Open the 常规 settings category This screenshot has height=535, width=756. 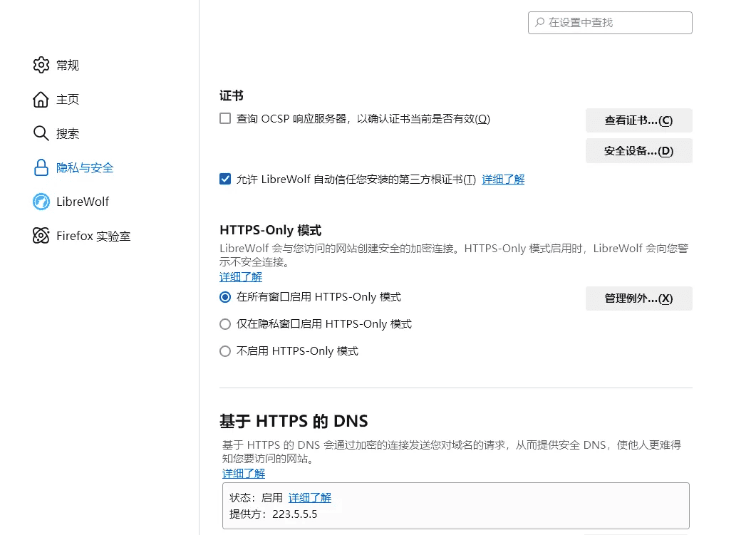[x=68, y=65]
